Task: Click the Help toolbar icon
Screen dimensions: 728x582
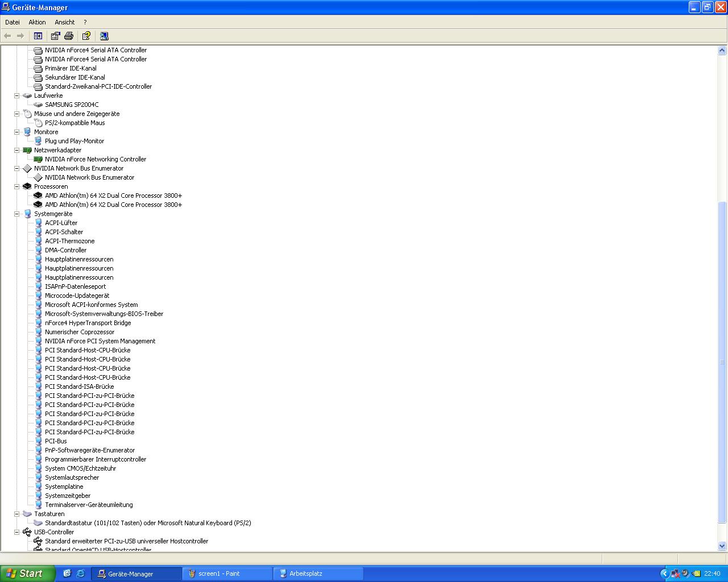Action: point(86,36)
